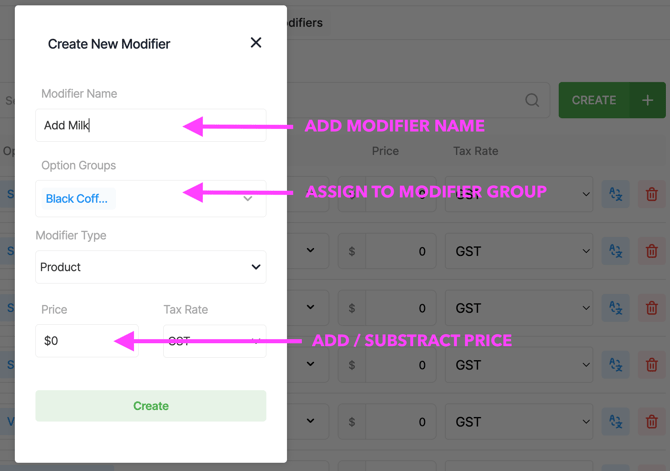Open the GST tax dropdown in fourth row
This screenshot has width=670, height=471.
pyautogui.click(x=520, y=365)
